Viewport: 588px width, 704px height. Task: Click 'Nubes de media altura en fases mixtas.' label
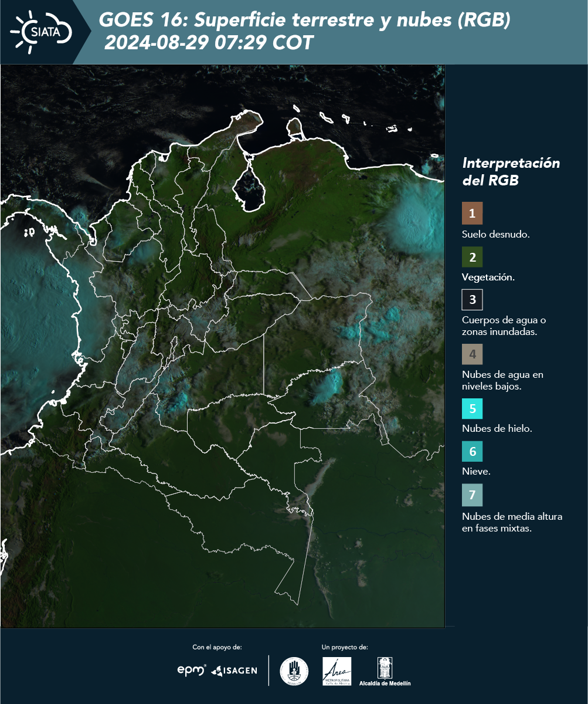click(512, 522)
